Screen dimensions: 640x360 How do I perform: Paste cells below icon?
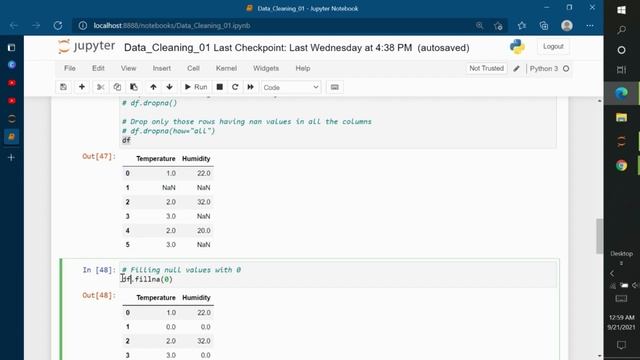tap(133, 87)
